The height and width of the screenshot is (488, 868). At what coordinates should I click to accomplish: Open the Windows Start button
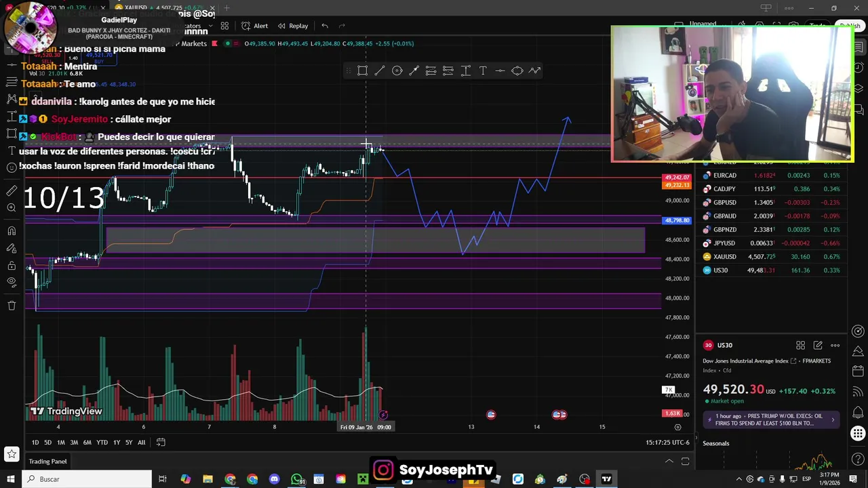point(10,479)
